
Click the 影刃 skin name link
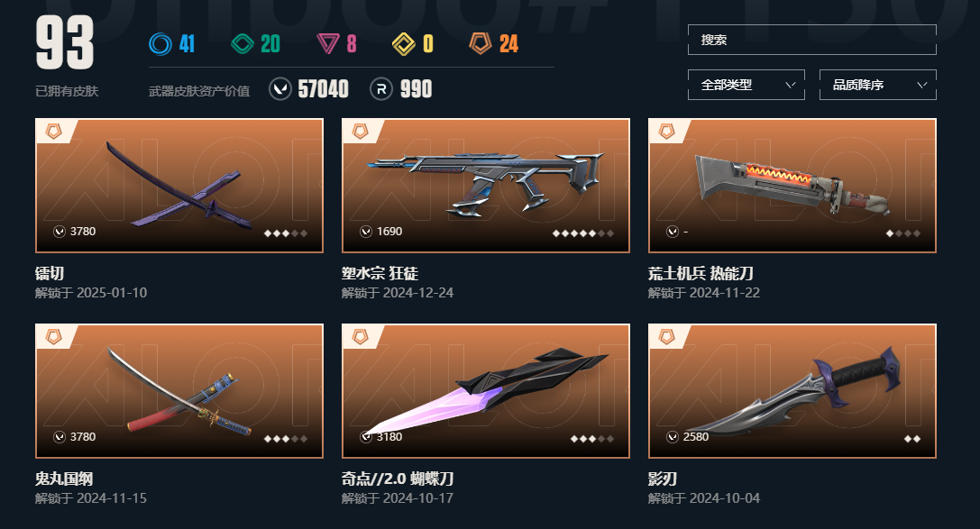(663, 479)
